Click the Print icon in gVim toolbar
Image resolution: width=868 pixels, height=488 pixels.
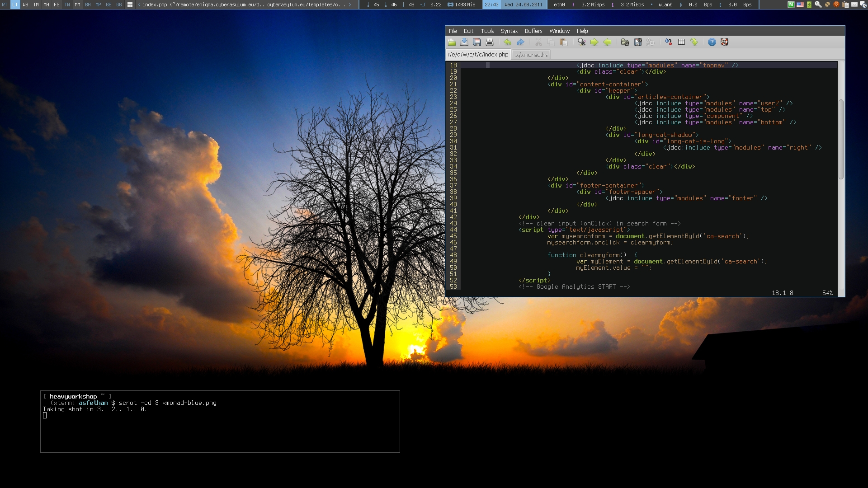[490, 42]
